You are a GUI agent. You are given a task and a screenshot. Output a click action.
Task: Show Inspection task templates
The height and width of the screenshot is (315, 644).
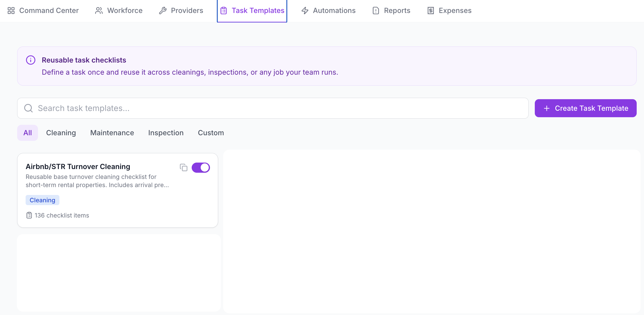[x=166, y=133]
